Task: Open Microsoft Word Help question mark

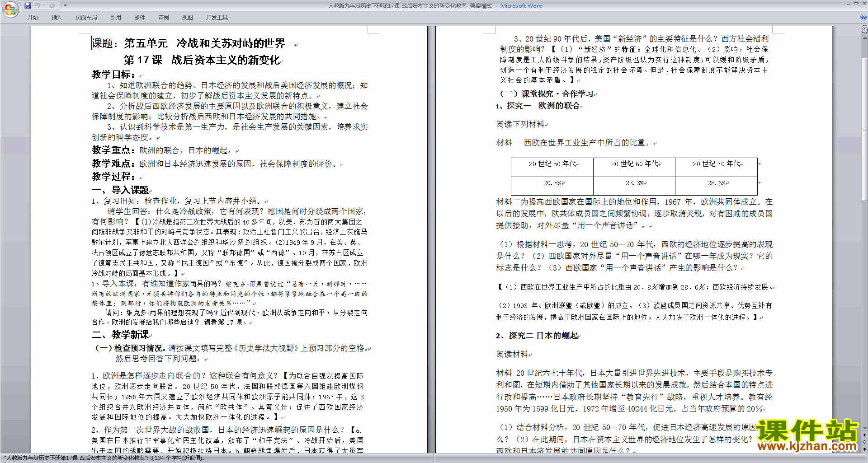Action: (x=863, y=17)
